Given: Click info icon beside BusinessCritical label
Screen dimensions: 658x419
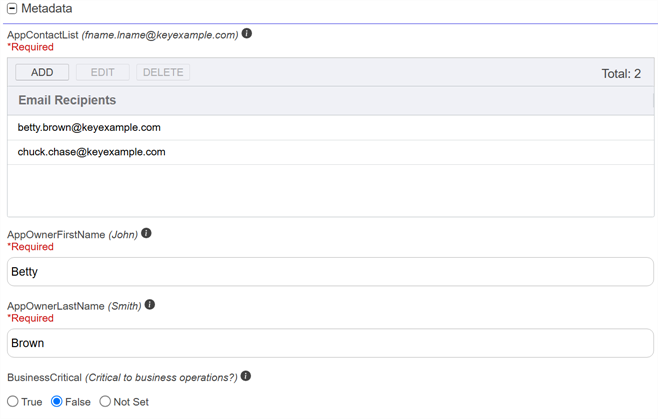Looking at the screenshot, I should [x=246, y=377].
